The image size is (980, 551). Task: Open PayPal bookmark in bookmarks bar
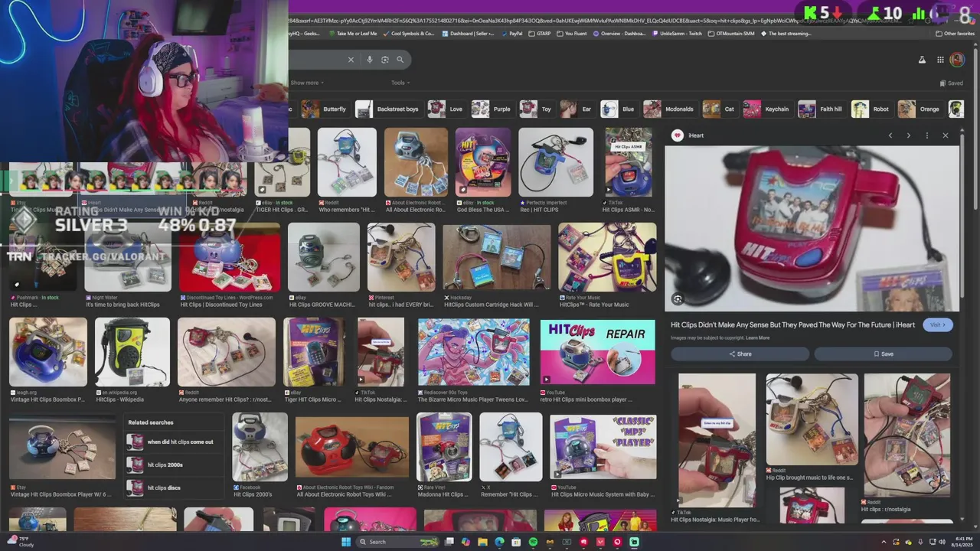pos(511,34)
